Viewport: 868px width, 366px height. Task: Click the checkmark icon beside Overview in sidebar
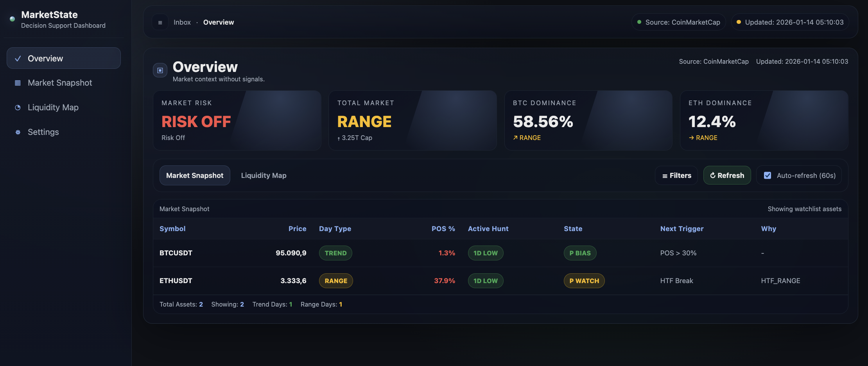point(17,58)
